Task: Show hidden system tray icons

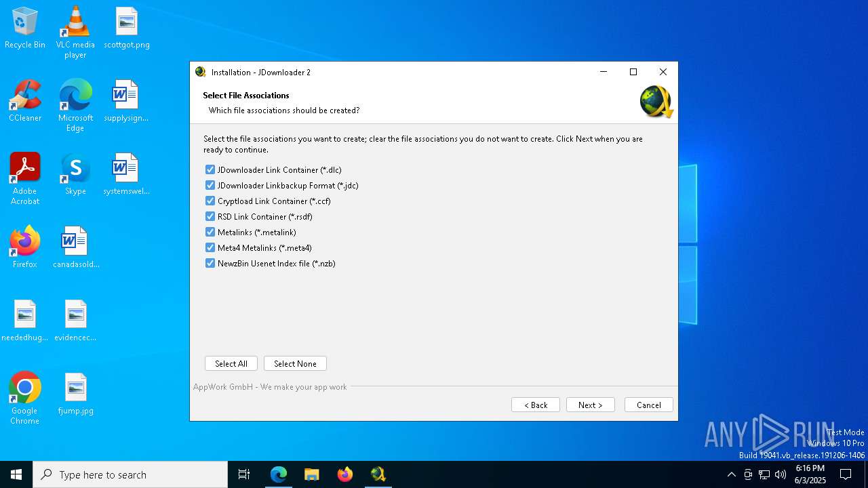Action: click(x=731, y=474)
